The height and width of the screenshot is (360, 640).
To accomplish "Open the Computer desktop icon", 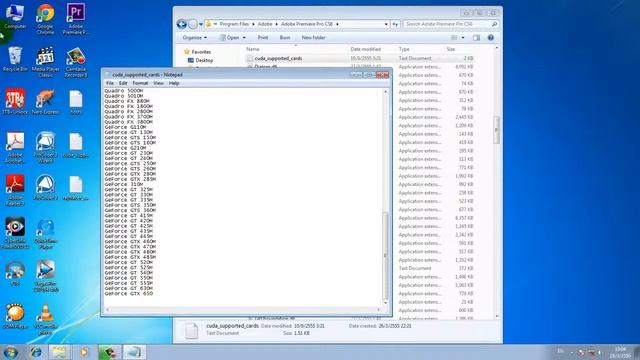I will coord(15,16).
